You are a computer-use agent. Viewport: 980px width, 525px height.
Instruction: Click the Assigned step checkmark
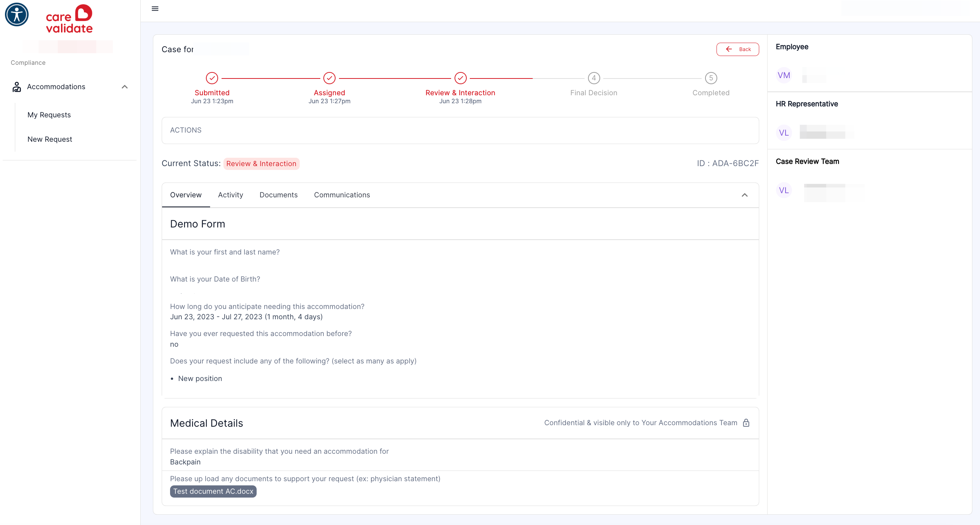tap(329, 78)
